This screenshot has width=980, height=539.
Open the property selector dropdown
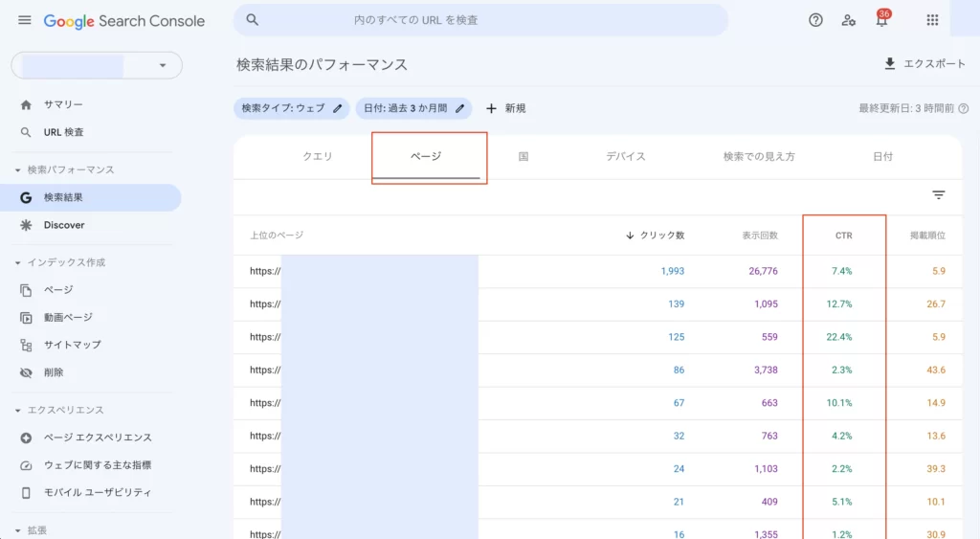tap(97, 65)
